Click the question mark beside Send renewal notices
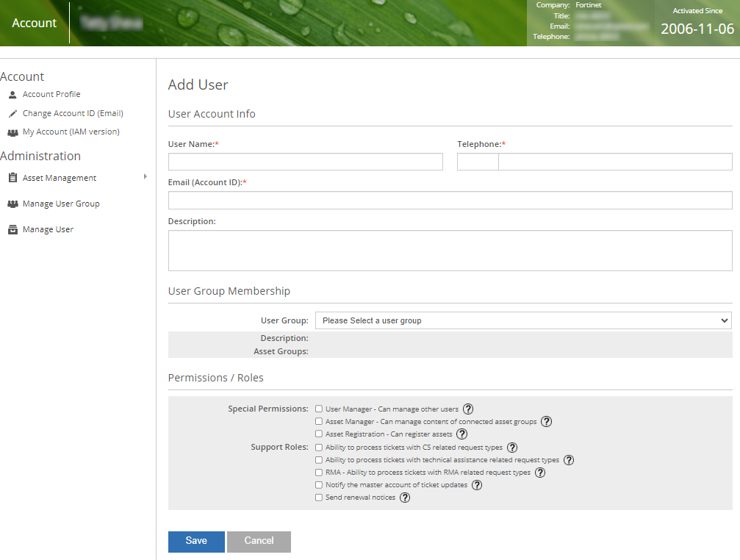 (405, 498)
